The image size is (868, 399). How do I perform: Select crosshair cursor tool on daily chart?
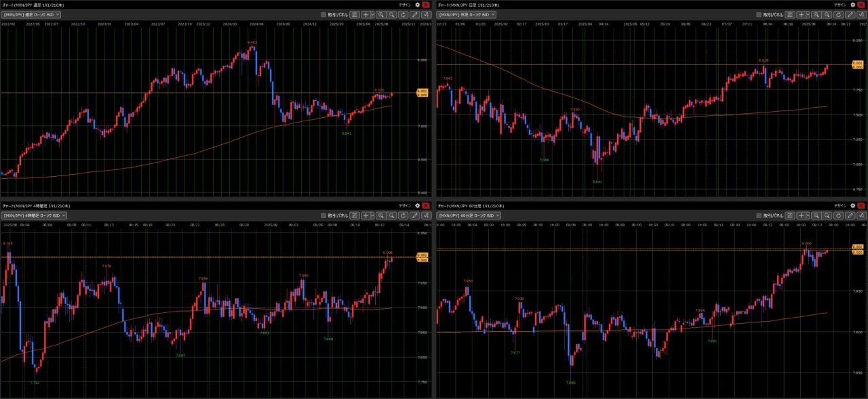coord(800,14)
